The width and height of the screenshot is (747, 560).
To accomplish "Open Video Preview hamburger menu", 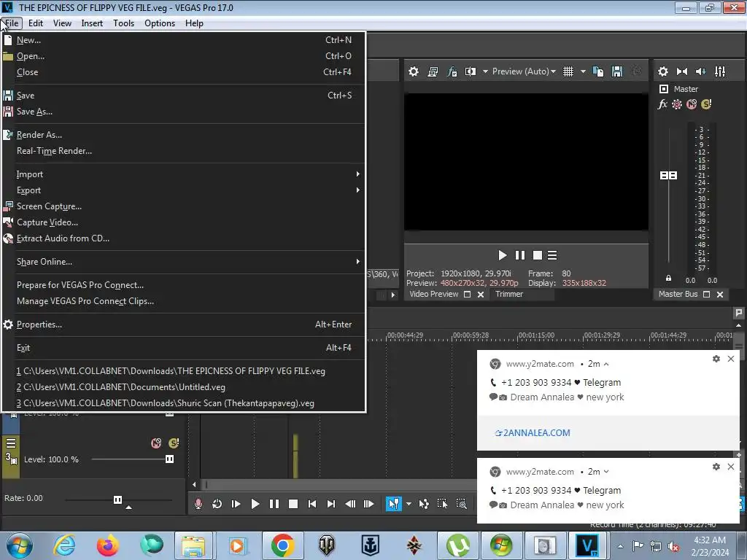I will click(552, 256).
